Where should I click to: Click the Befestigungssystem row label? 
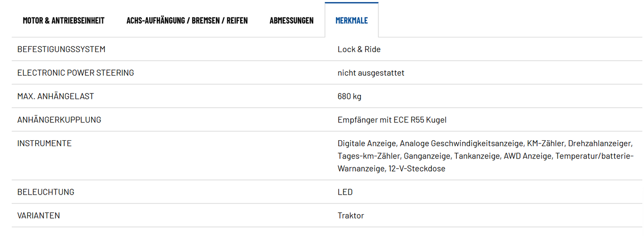point(62,49)
